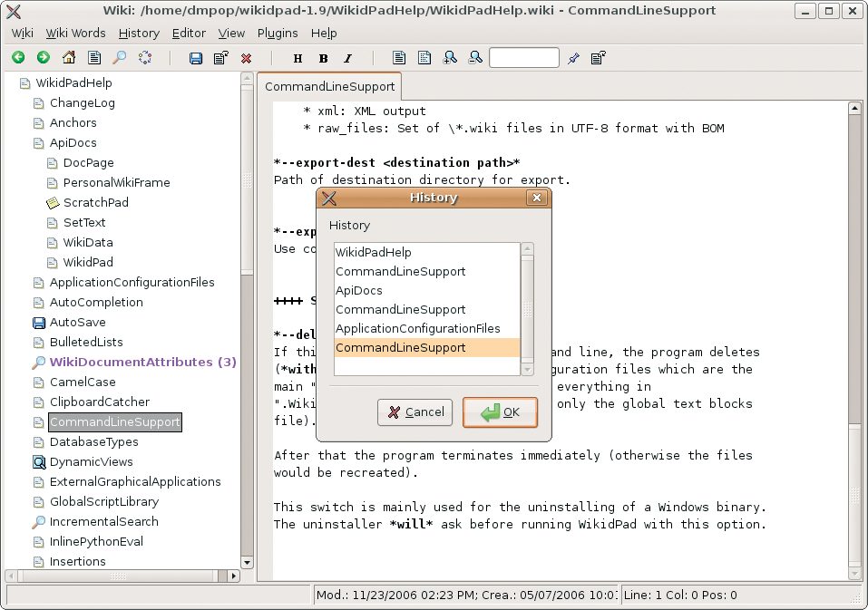
Task: Click the floppy icon beside AutoSave
Action: click(x=39, y=323)
